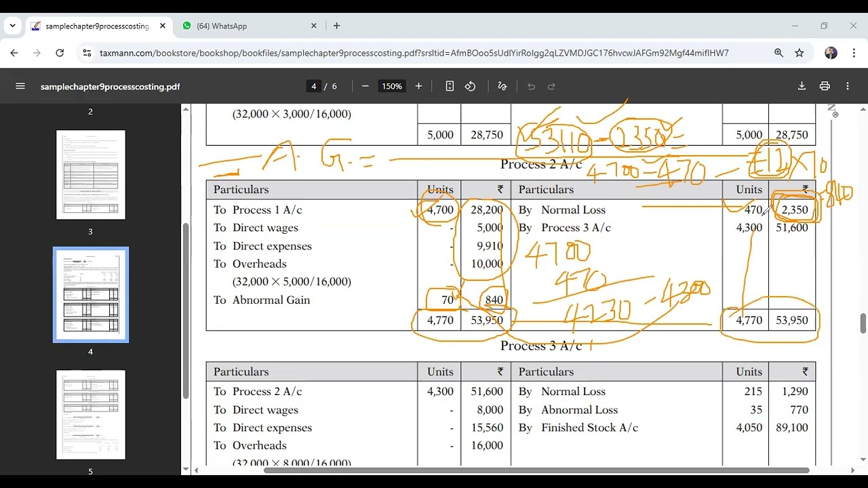The height and width of the screenshot is (488, 868).
Task: Click the '9,910' amount cell
Action: 490,246
